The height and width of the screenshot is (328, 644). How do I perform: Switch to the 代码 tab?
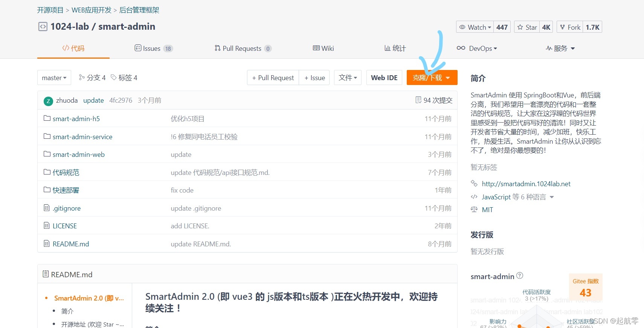73,48
